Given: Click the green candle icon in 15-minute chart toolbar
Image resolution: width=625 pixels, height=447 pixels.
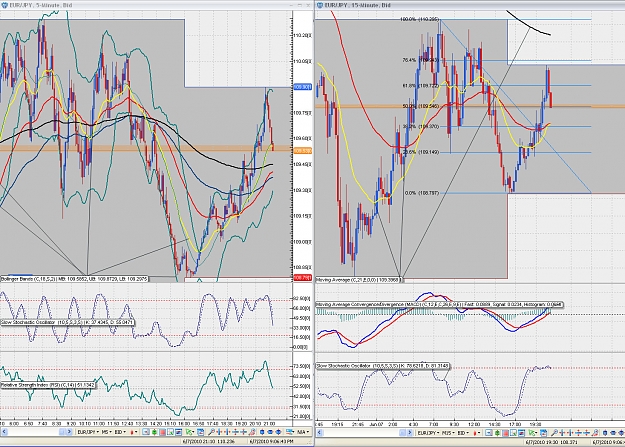Looking at the screenshot, I should (497, 432).
